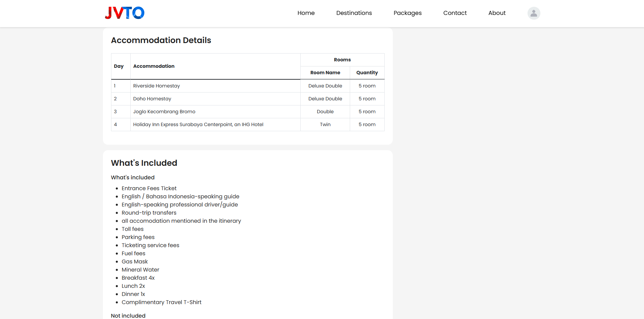Image resolution: width=644 pixels, height=319 pixels.
Task: Open the Packages page
Action: pyautogui.click(x=407, y=13)
